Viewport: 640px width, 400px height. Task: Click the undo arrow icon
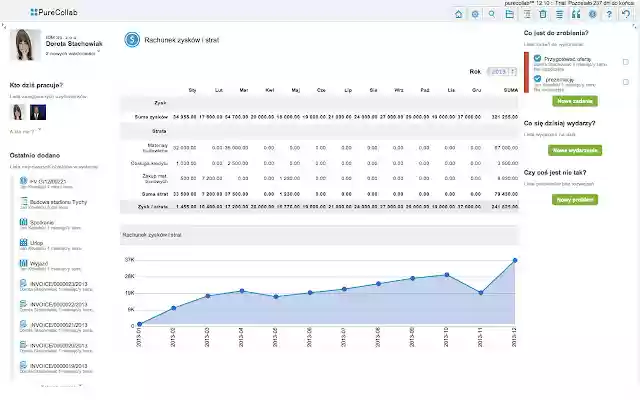tap(626, 14)
